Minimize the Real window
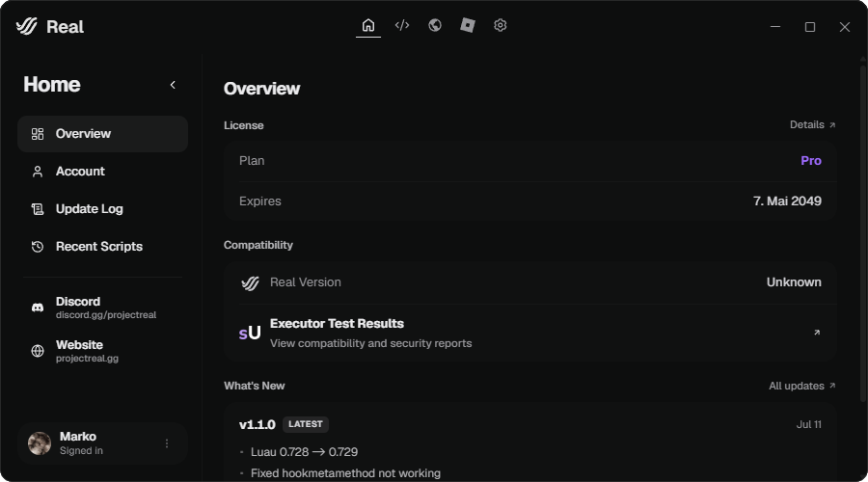Viewport: 868px width, 482px height. point(775,27)
